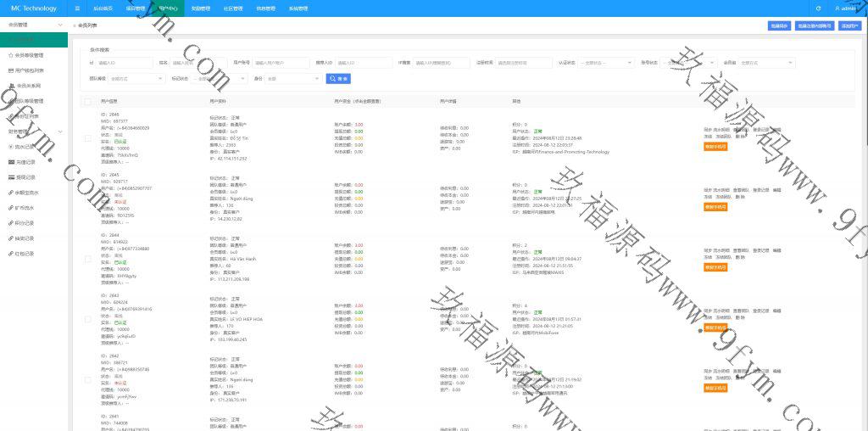Screen dimensions: 868x431
Task: Click the 添加用户 button at top right
Action: click(849, 26)
